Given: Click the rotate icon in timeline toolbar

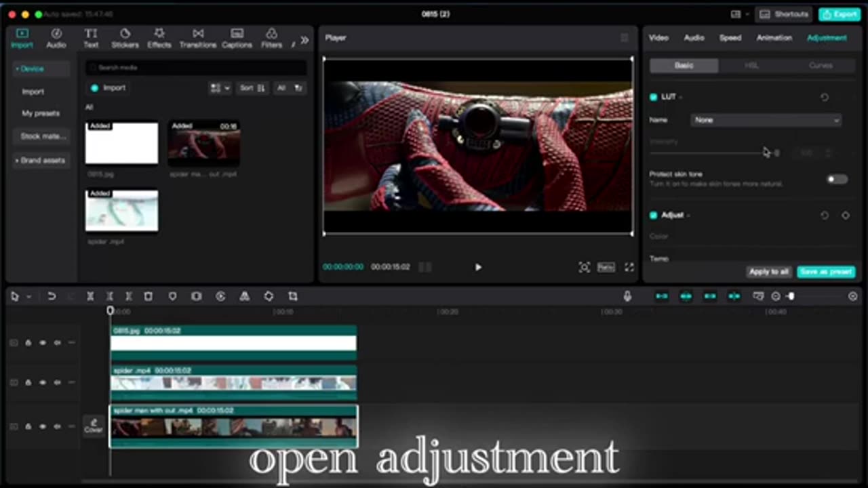Looking at the screenshot, I should (x=269, y=296).
